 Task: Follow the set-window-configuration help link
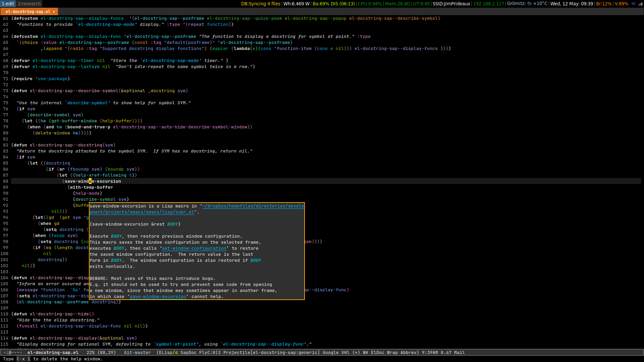[194, 248]
